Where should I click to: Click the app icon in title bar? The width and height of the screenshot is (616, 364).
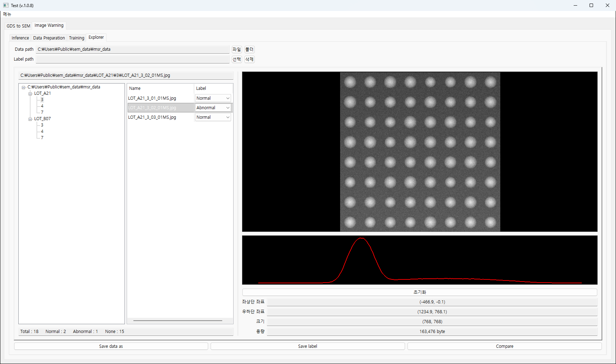click(6, 5)
